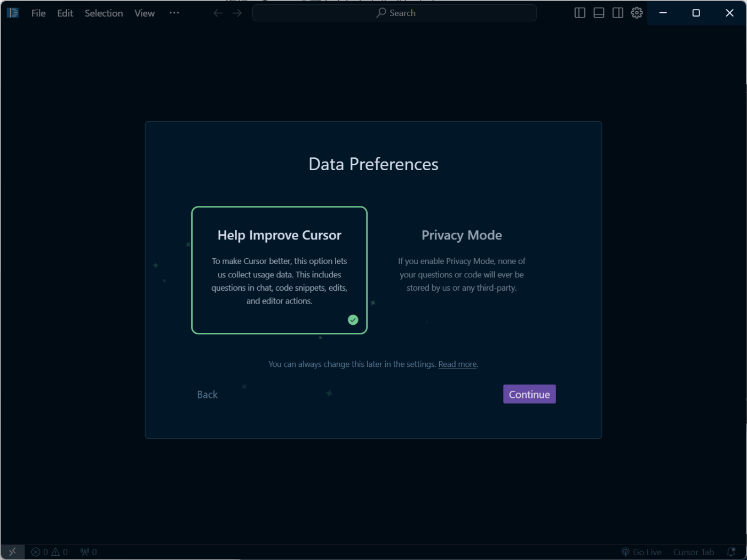Open remote window status bar icon
Image resolution: width=747 pixels, height=560 pixels.
coord(12,552)
